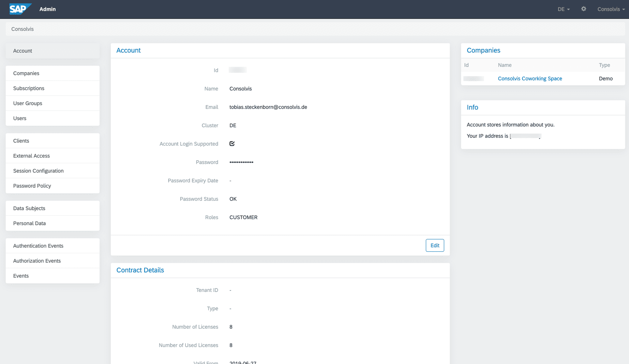This screenshot has width=629, height=364.
Task: Click the SAP logo
Action: pyautogui.click(x=20, y=9)
